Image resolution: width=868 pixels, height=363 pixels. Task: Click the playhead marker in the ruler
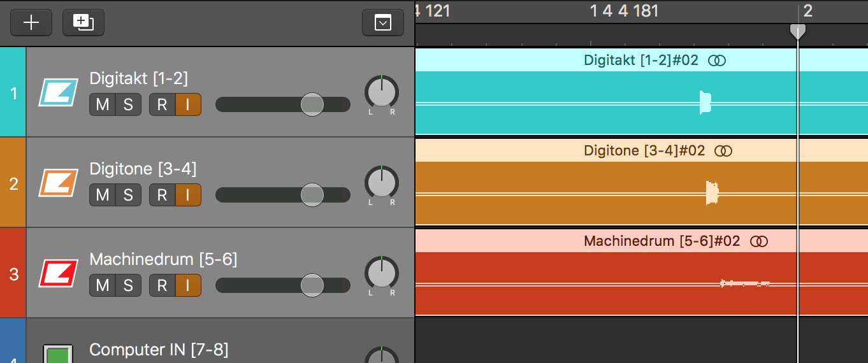(x=797, y=31)
